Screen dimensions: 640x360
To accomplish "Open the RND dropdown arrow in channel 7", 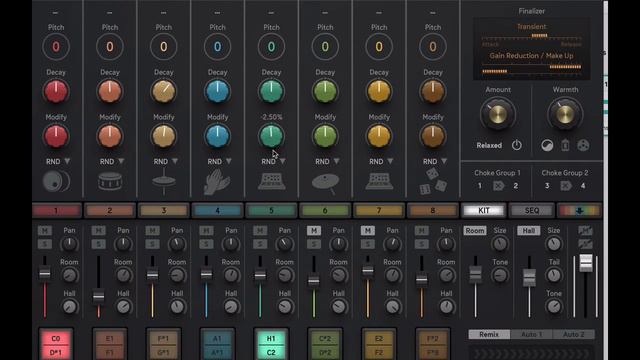I will 391,162.
